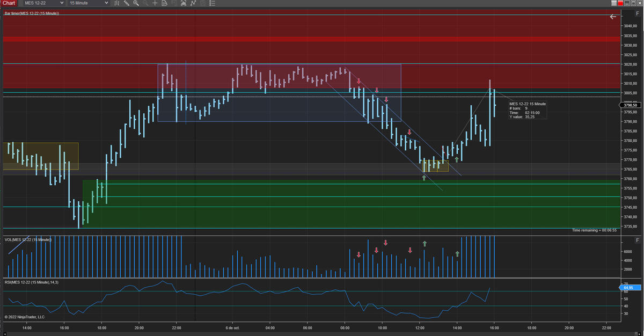This screenshot has width=644, height=336.
Task: Open the indicators icon in toolbar
Action: 193,3
